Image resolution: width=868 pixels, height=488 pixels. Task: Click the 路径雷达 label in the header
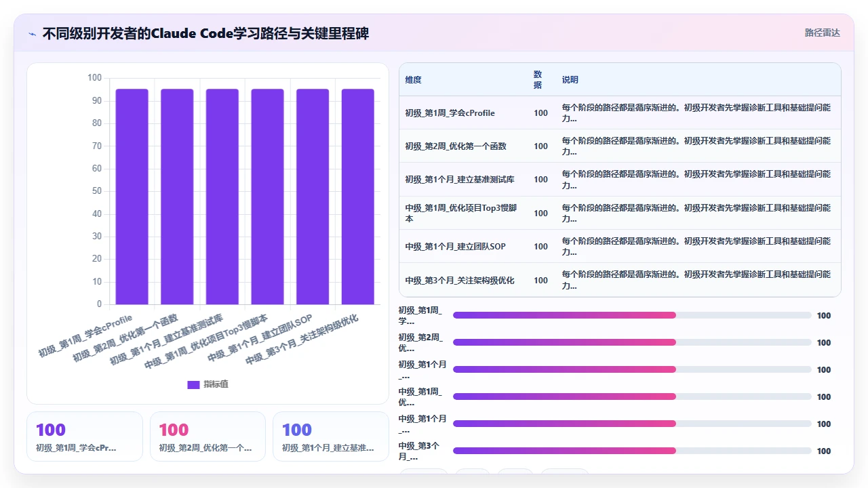822,33
